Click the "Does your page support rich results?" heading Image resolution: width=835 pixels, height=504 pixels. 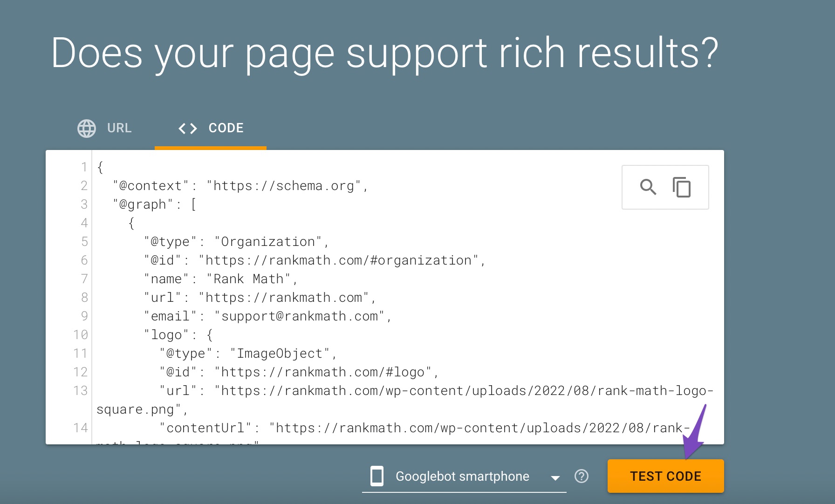[385, 53]
